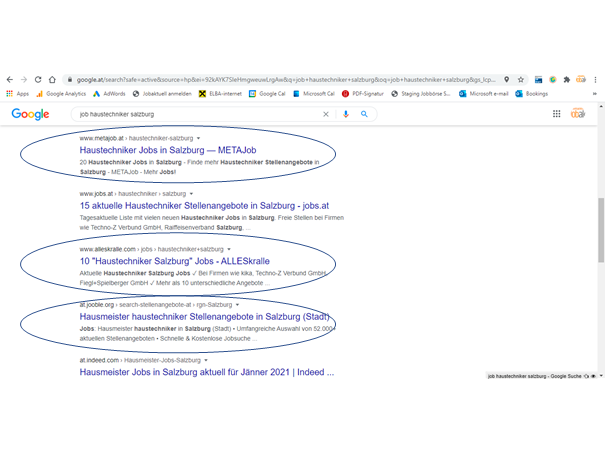Open the extensions puzzle icon
The width and height of the screenshot is (605, 454).
566,79
